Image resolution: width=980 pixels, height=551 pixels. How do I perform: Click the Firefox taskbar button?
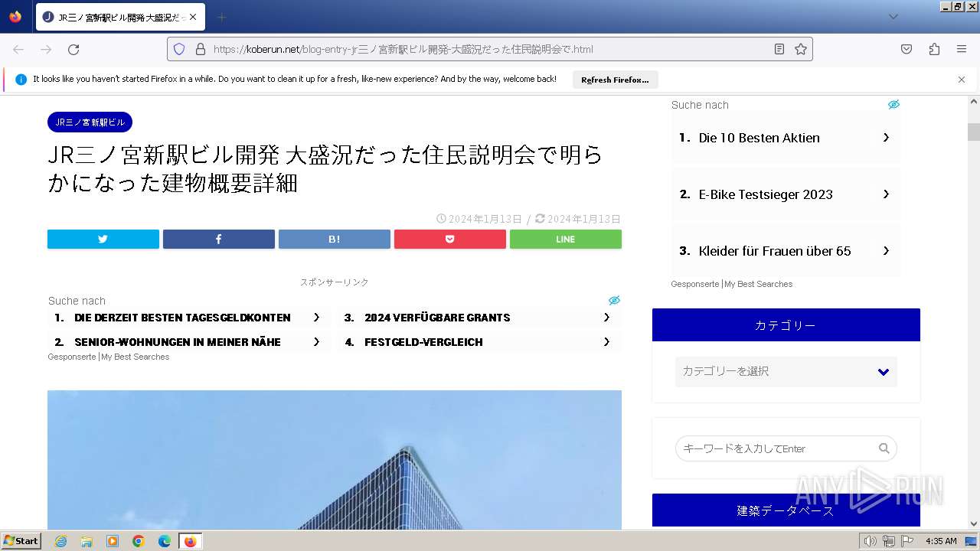coord(190,541)
